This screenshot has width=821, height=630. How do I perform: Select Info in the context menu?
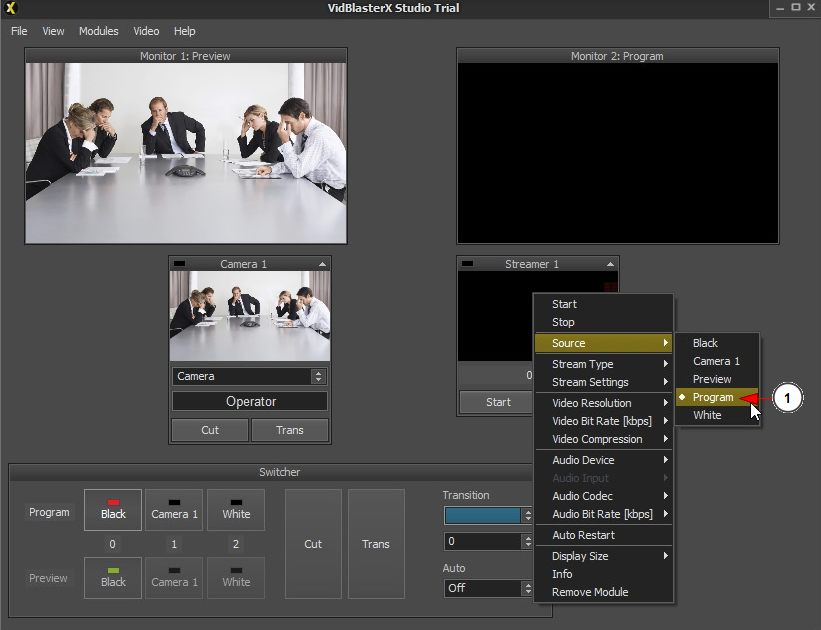pyautogui.click(x=604, y=574)
